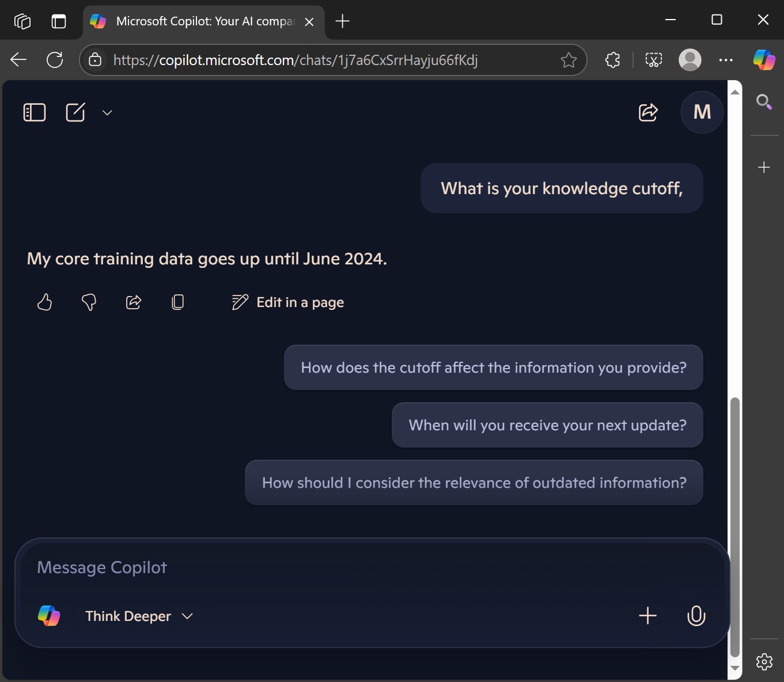Open the tab actions menu icon
This screenshot has height=682, width=784.
[x=59, y=21]
